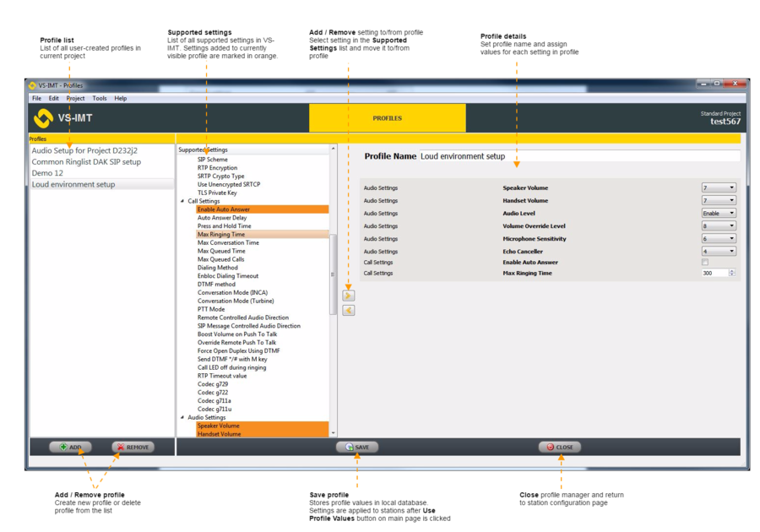Click the SAVE button

(x=356, y=448)
